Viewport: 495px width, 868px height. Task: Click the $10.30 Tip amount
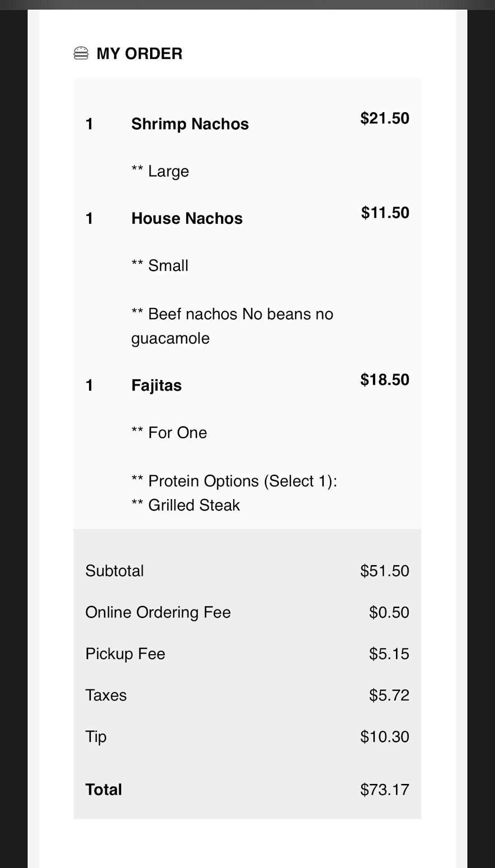(384, 737)
